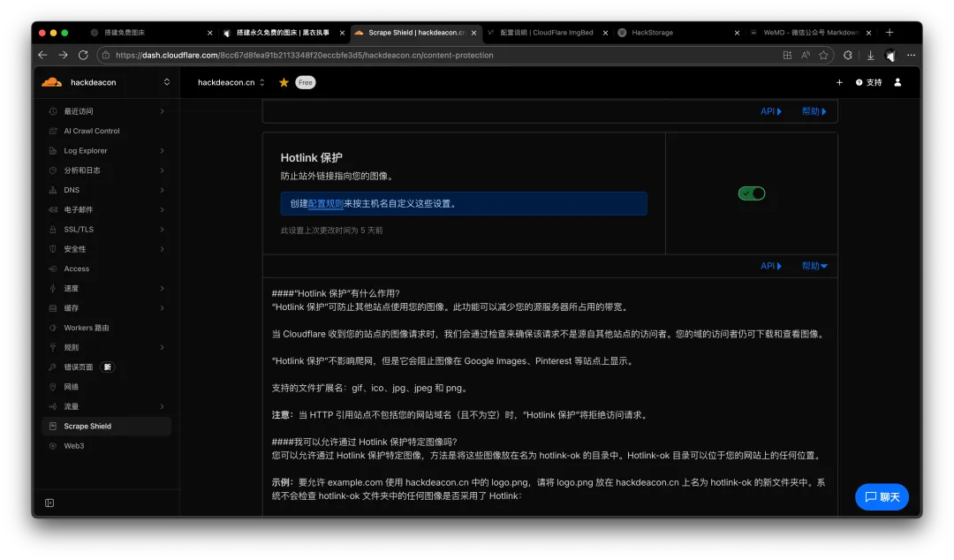This screenshot has height=560, width=954.
Task: Switch to 配置说明 CloudFlare ImgBed tab
Action: click(x=547, y=33)
